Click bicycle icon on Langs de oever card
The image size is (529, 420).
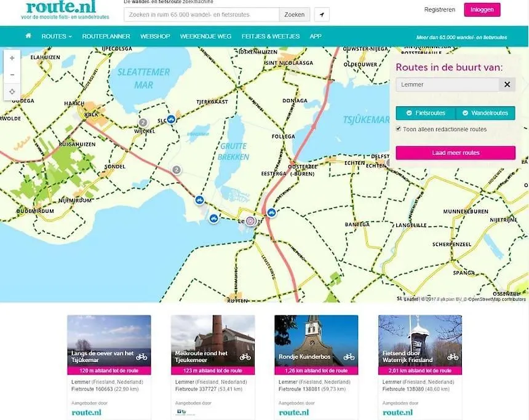point(141,357)
